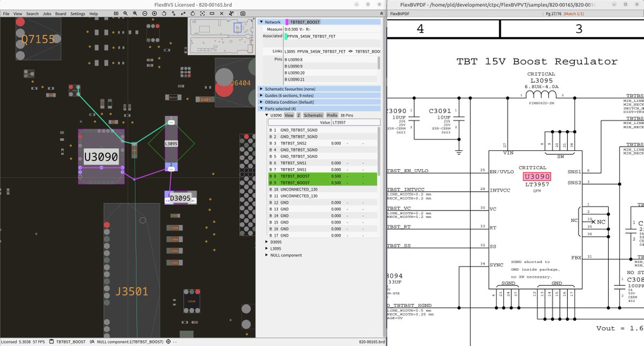Screen dimensions: 644x346
Task: Select pin row B 10 UNCONNECTED_130
Action: point(323,189)
